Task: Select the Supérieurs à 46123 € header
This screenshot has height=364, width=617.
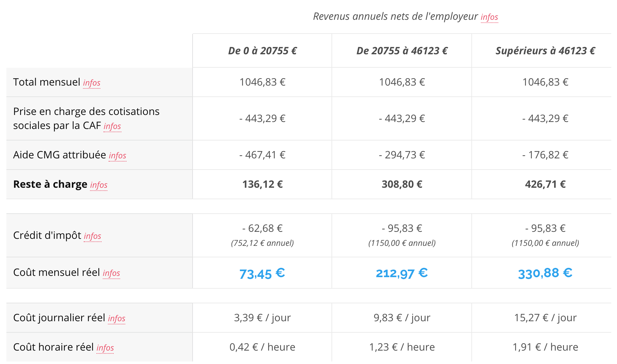Action: pyautogui.click(x=545, y=51)
